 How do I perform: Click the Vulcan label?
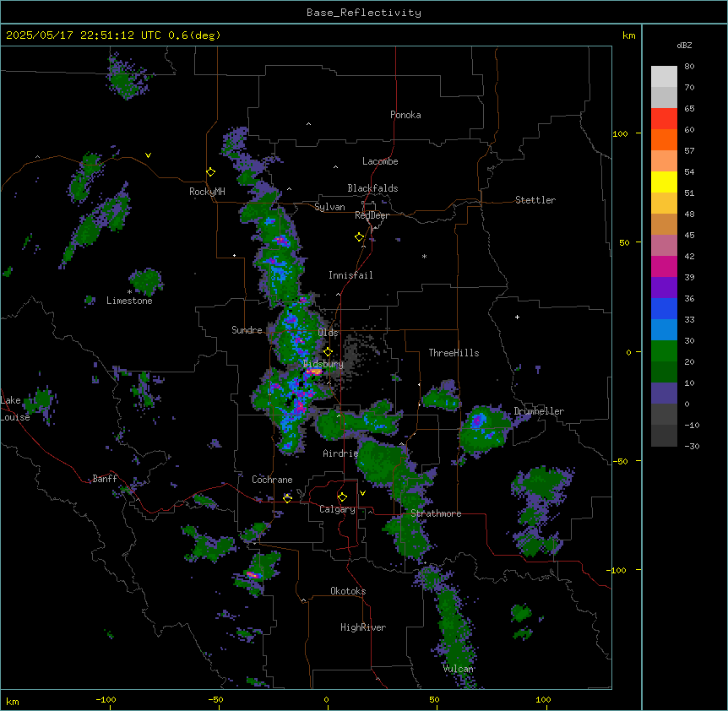pos(458,669)
